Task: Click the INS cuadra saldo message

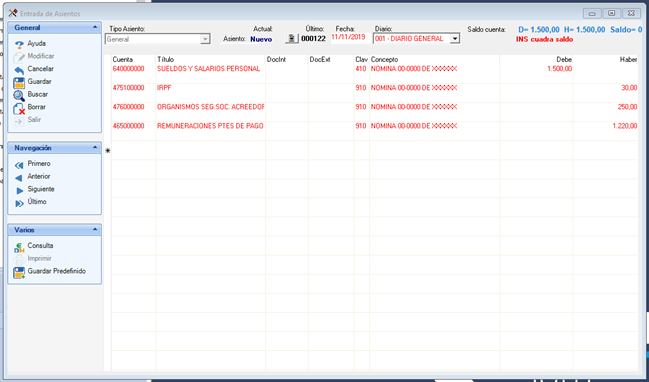Action: [x=544, y=39]
